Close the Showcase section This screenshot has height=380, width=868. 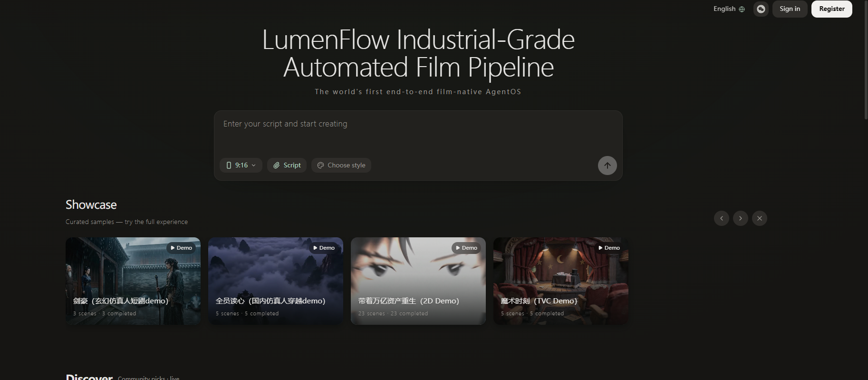(760, 218)
